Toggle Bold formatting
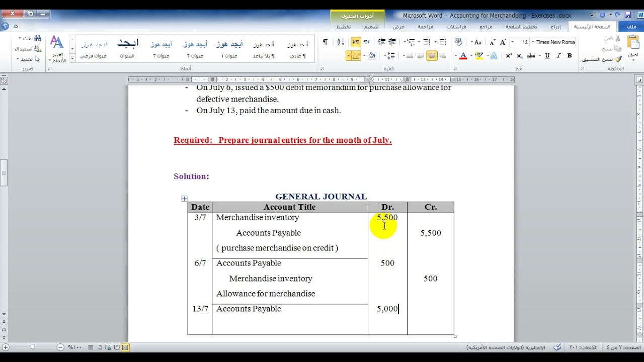The image size is (644, 362). click(570, 56)
